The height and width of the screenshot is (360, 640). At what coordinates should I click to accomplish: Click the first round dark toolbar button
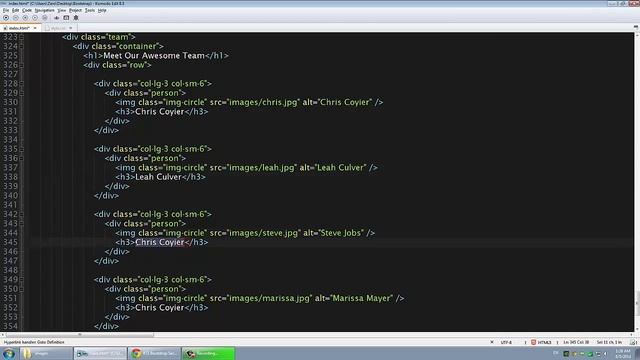tap(6, 18)
